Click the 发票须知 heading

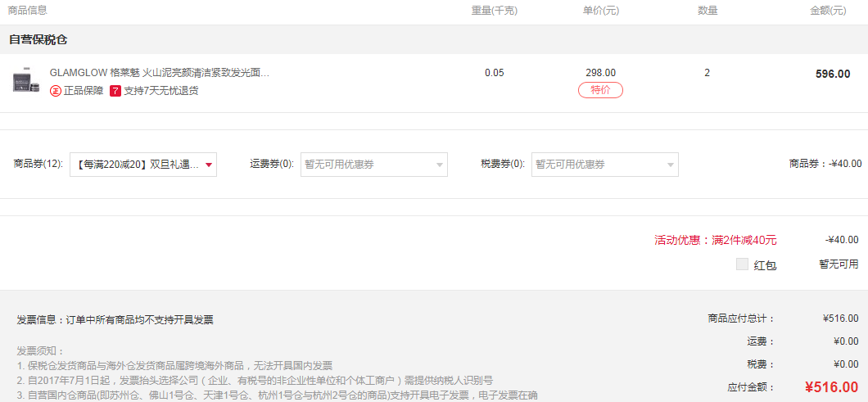[41, 351]
